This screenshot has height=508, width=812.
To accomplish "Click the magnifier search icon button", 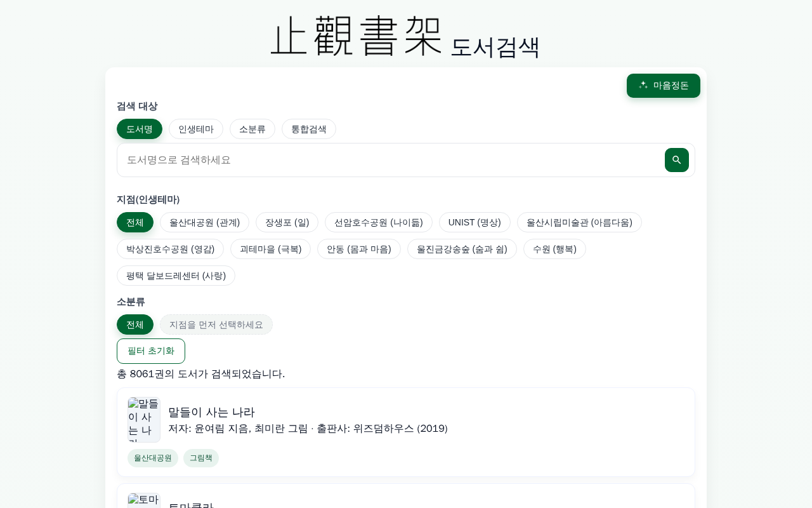I will (676, 160).
